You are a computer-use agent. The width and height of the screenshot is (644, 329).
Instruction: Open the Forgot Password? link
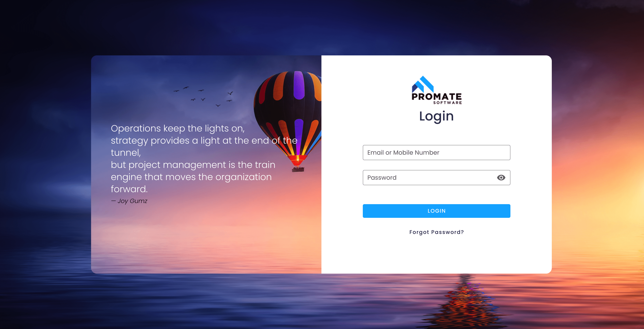(x=436, y=232)
